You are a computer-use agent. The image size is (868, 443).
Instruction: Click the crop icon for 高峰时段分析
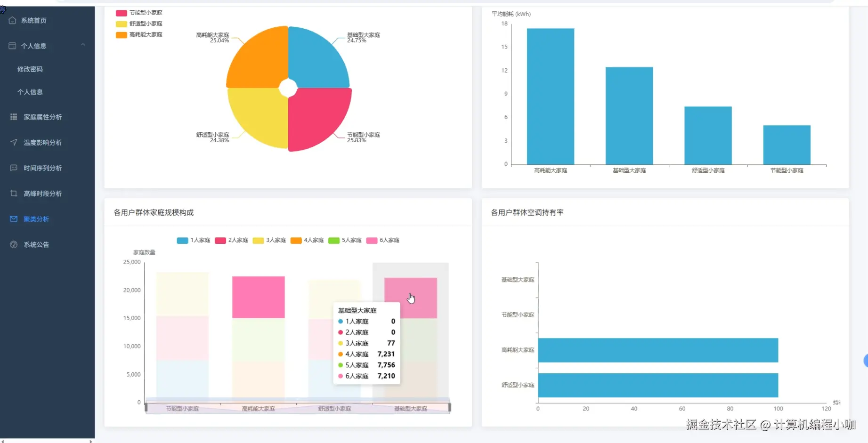click(x=14, y=193)
